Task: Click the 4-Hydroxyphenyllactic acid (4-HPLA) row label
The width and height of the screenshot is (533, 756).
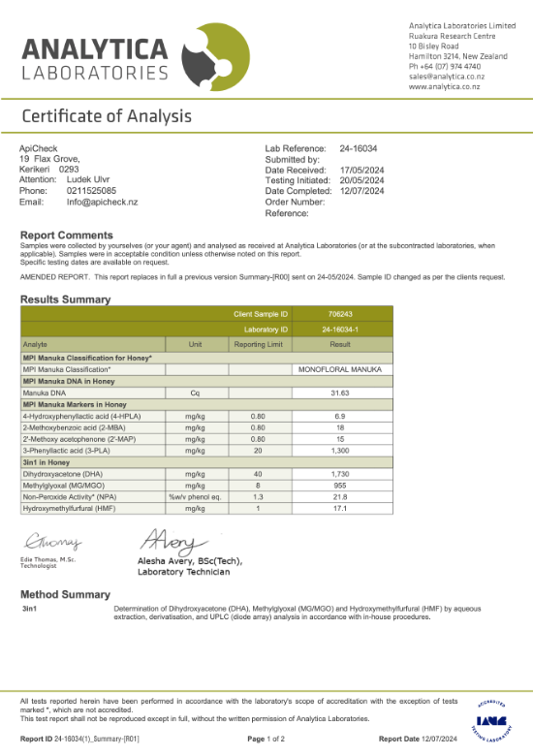Action: (82, 416)
